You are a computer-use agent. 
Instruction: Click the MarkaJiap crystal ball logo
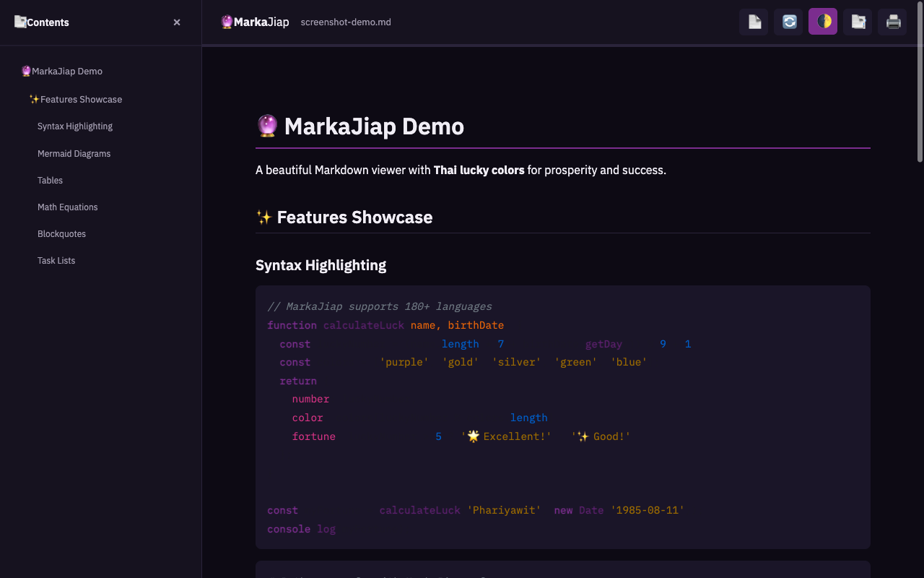point(227,22)
